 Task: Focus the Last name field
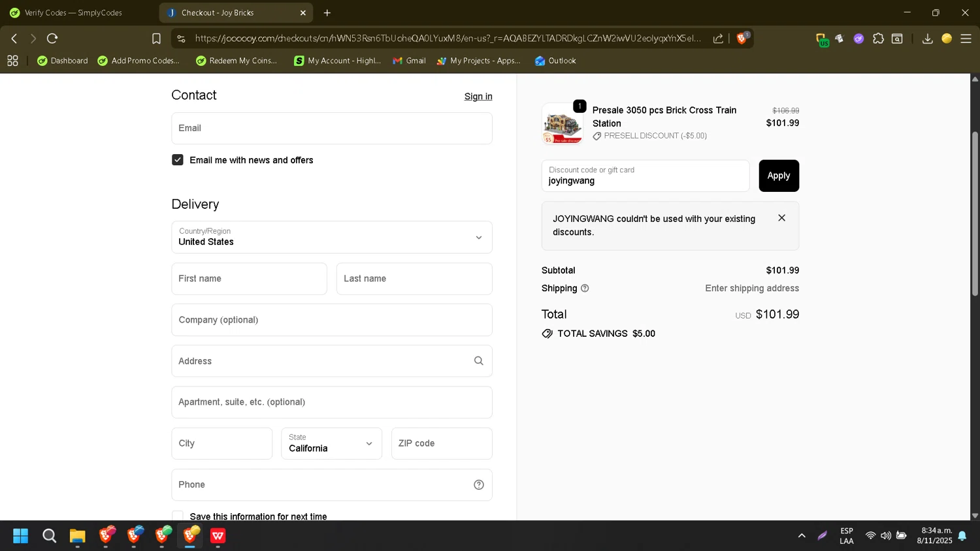(x=414, y=279)
